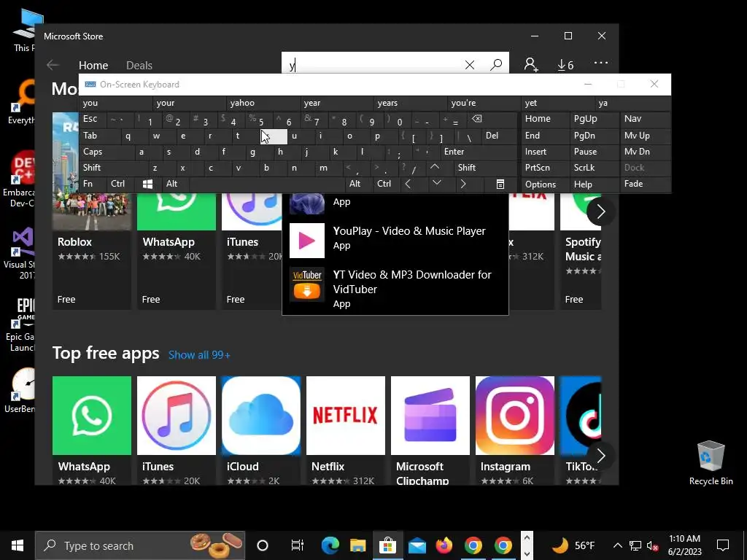Switch to the Deals tab in Store
This screenshot has width=747, height=560.
coord(139,65)
